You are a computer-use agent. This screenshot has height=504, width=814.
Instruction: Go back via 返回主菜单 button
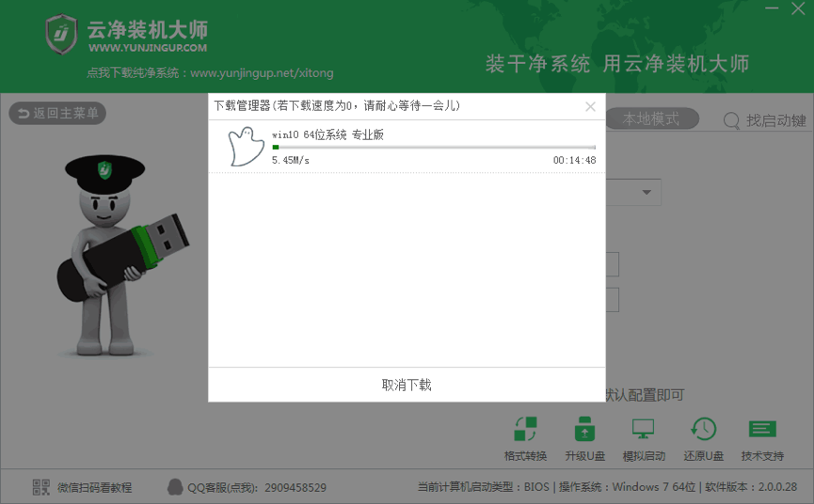coord(57,114)
